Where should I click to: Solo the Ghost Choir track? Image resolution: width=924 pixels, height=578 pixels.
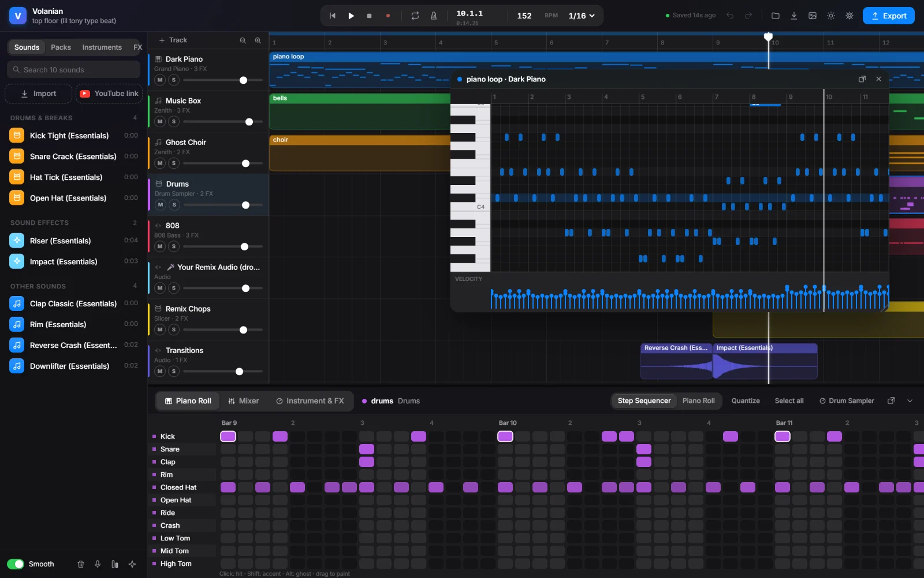(174, 163)
